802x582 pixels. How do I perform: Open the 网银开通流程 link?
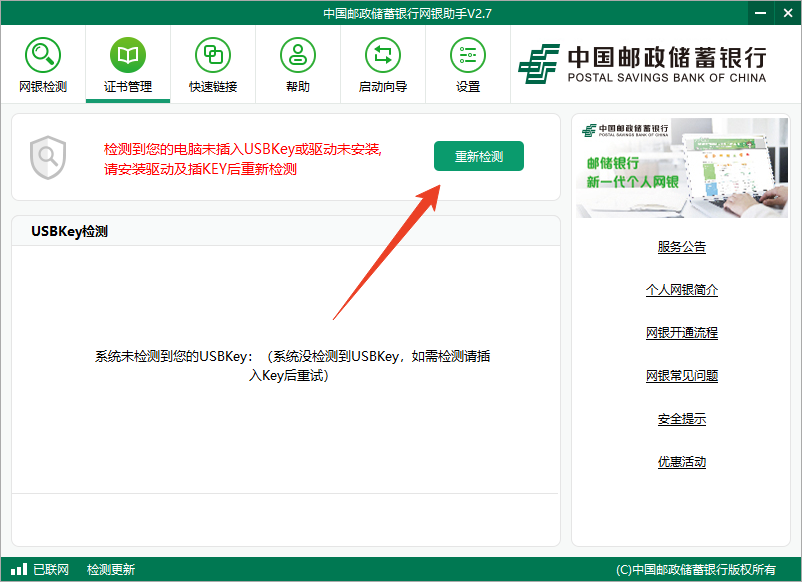pos(681,333)
